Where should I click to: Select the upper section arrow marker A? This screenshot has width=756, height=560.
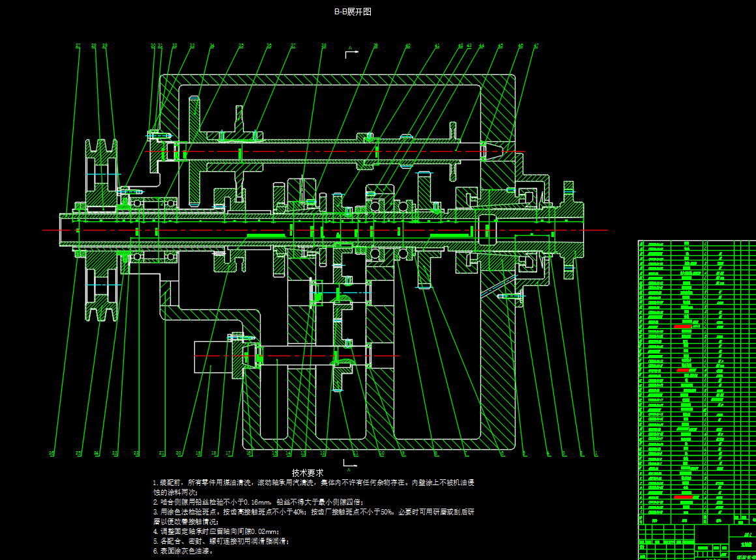point(351,52)
